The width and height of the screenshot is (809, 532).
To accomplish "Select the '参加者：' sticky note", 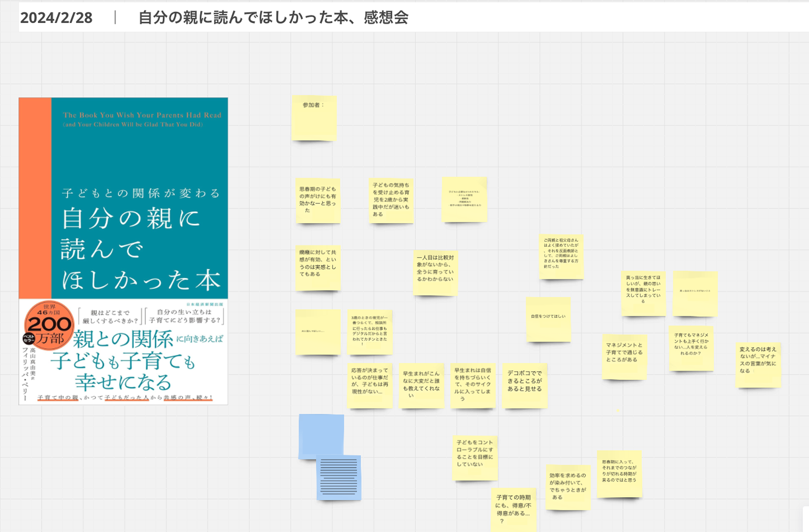I will pyautogui.click(x=314, y=118).
